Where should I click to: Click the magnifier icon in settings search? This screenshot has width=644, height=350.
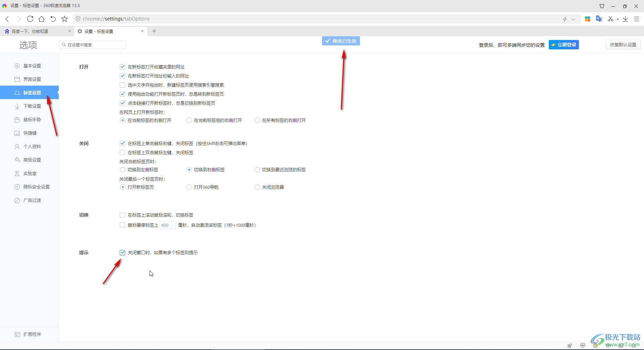pos(63,45)
